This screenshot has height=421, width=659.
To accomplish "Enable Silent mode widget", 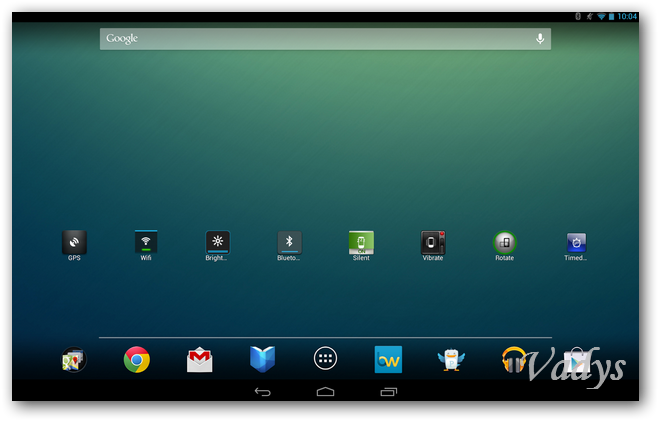I will (361, 242).
